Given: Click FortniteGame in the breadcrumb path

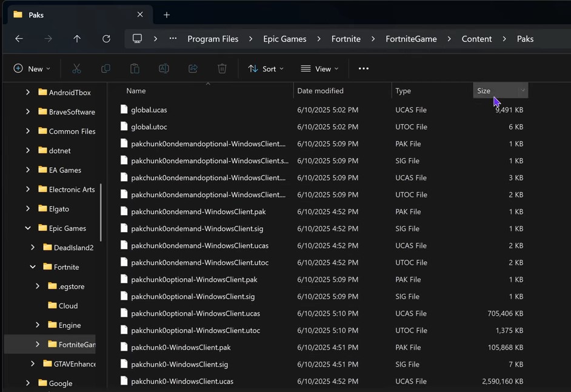Looking at the screenshot, I should (x=411, y=39).
